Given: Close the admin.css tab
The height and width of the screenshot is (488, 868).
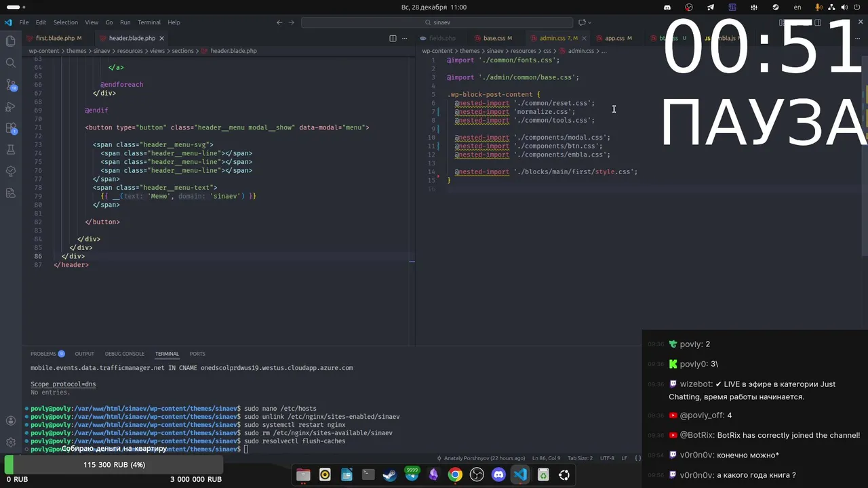Looking at the screenshot, I should [x=584, y=38].
